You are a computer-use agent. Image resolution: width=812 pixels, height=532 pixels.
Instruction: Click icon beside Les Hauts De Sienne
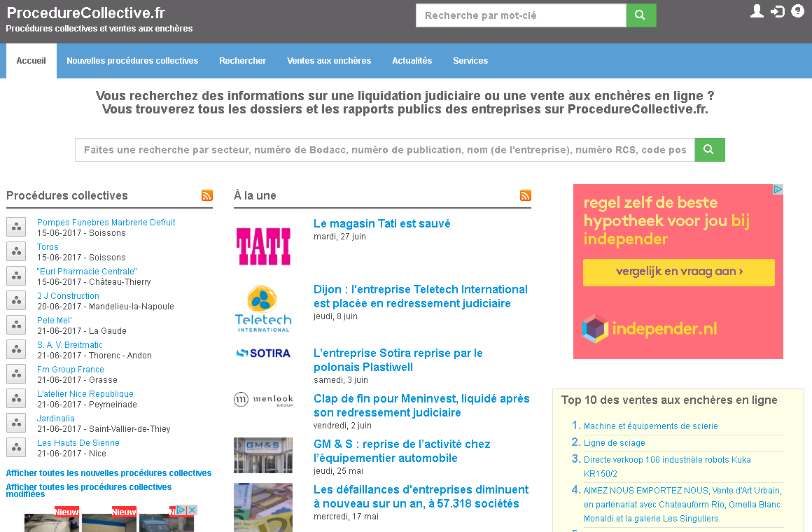(x=16, y=447)
